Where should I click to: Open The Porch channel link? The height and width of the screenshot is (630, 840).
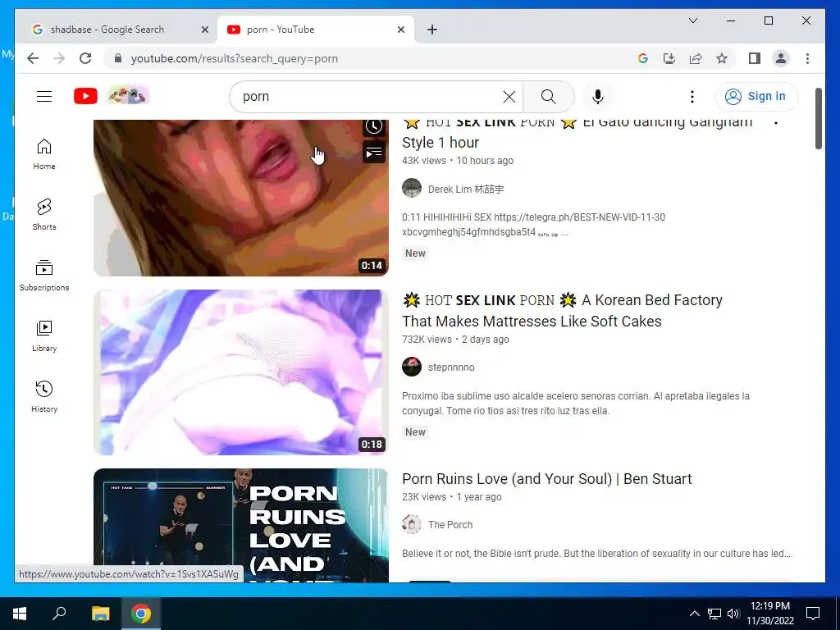(x=450, y=525)
